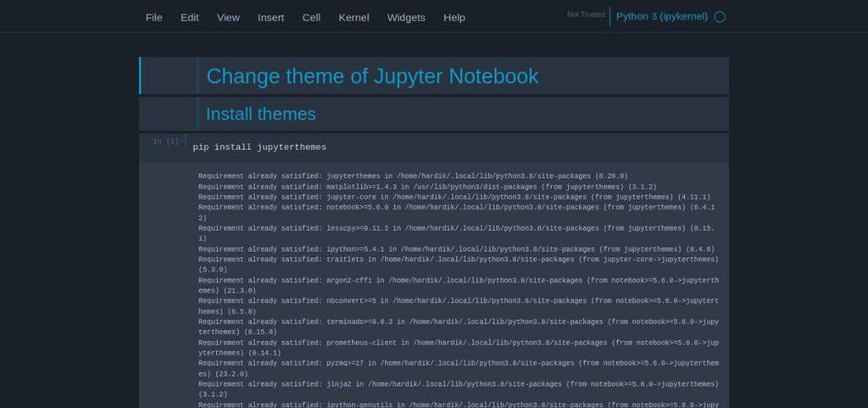868x408 pixels.
Task: Open the View menu
Action: pos(228,18)
